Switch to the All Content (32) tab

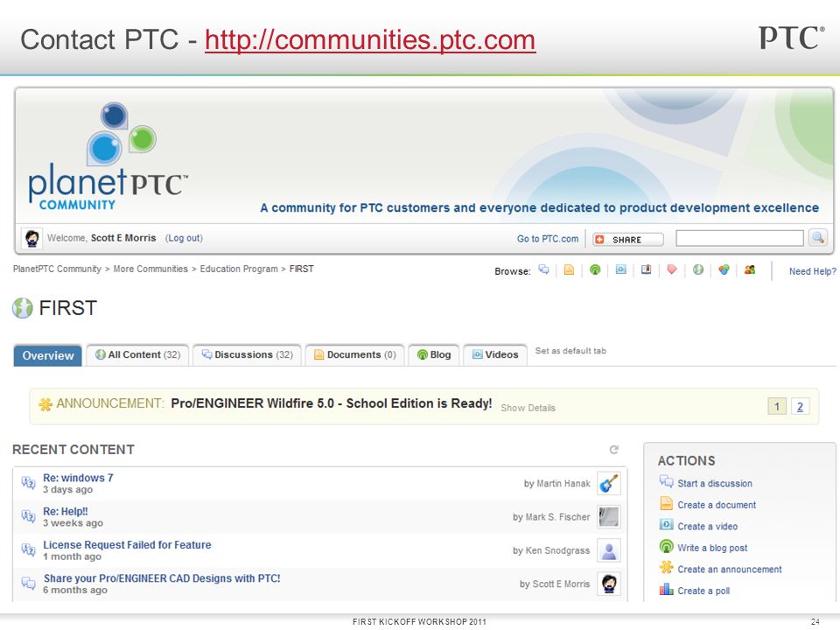pyautogui.click(x=137, y=354)
